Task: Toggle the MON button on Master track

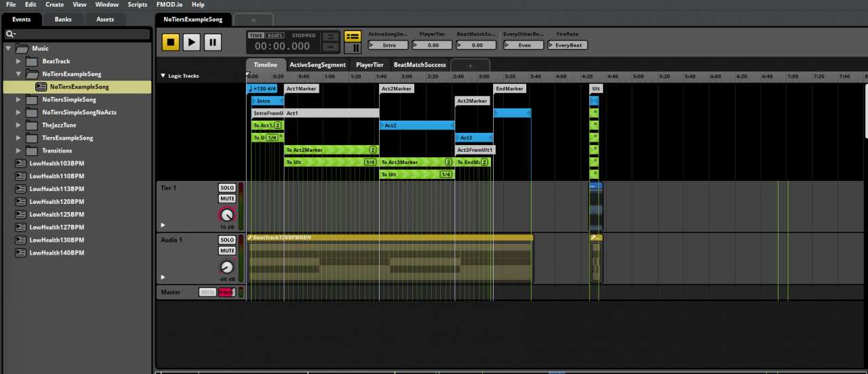Action: pos(208,292)
